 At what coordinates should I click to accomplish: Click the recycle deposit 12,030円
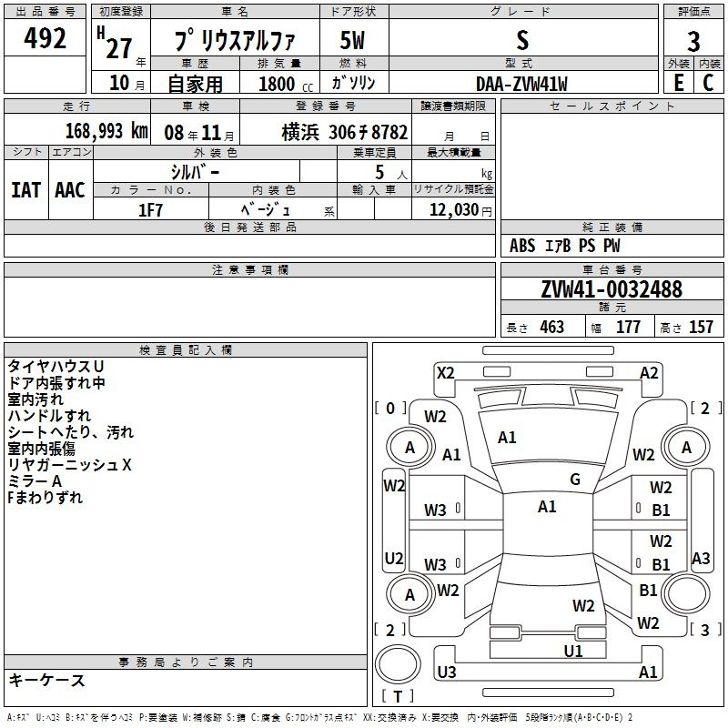460,210
